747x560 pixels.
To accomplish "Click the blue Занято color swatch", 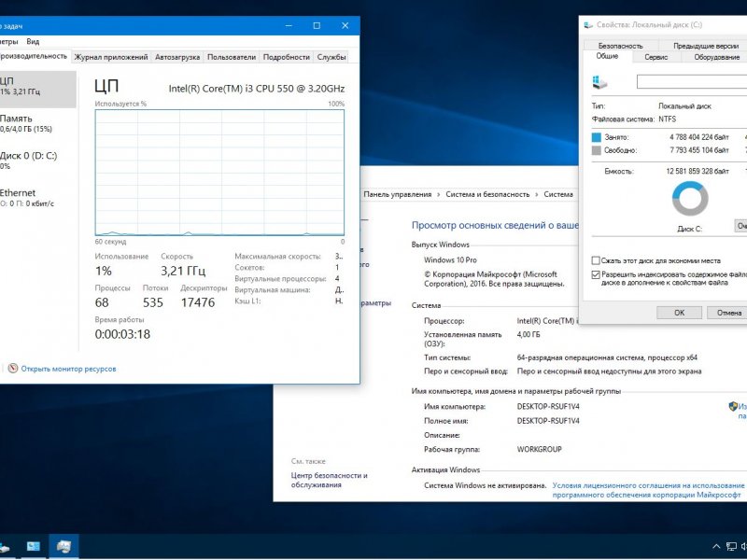I will point(596,137).
